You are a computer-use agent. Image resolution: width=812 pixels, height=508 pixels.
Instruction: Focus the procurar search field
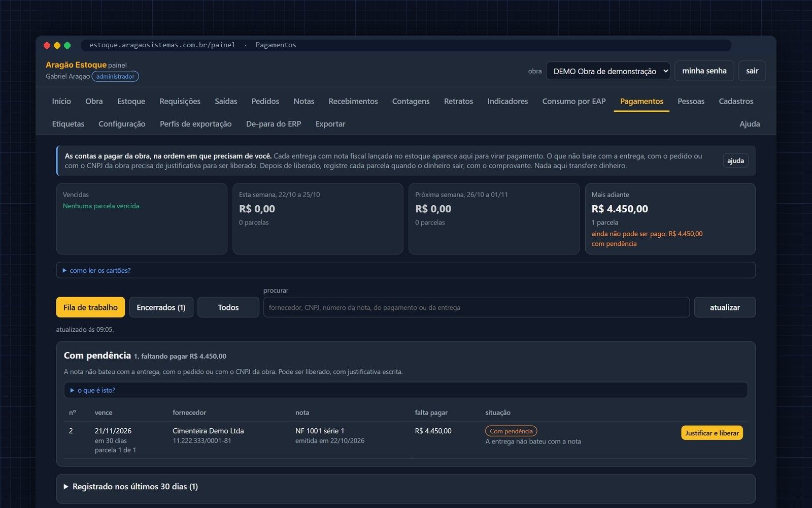pyautogui.click(x=476, y=307)
